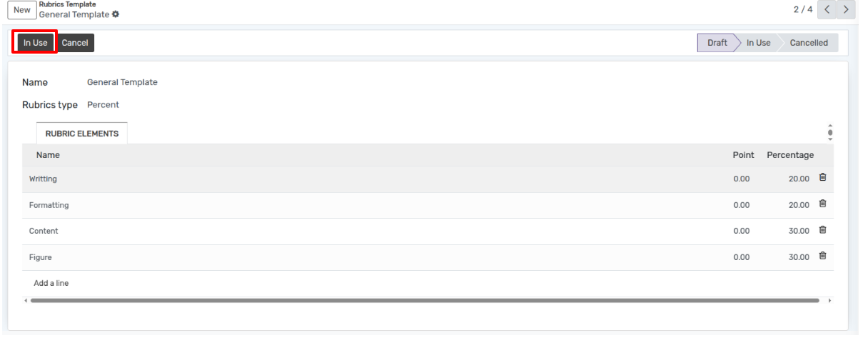Go to the next record arrow
This screenshot has height=343, width=868.
point(846,9)
